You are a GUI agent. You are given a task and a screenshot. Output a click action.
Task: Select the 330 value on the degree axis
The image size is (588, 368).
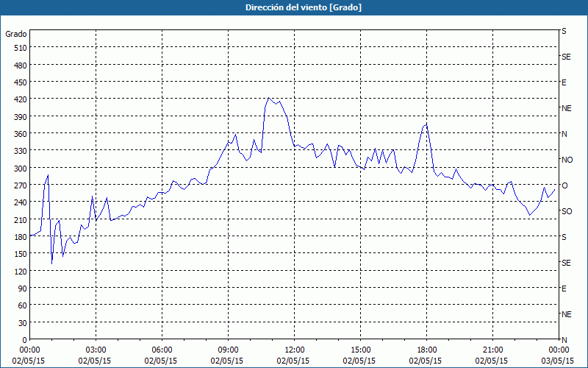coord(21,151)
